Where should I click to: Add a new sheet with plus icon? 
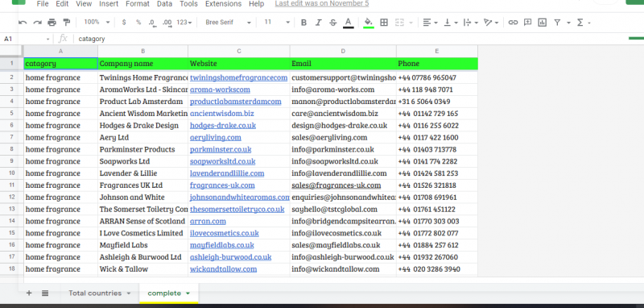click(x=29, y=293)
